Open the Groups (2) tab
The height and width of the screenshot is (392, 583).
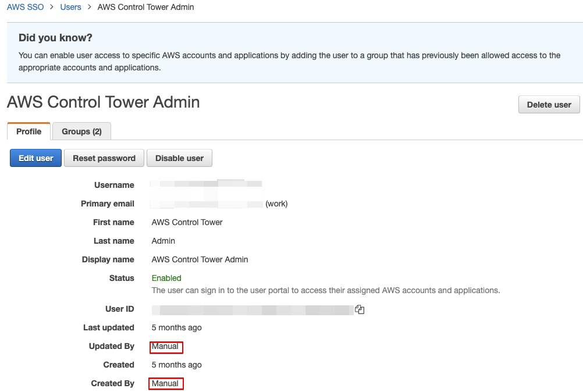(81, 131)
